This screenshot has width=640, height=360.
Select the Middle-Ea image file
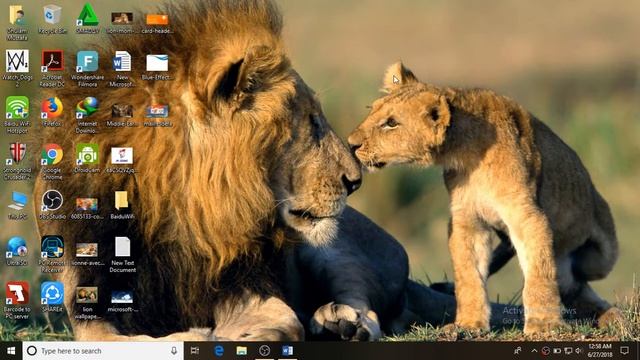pyautogui.click(x=122, y=115)
